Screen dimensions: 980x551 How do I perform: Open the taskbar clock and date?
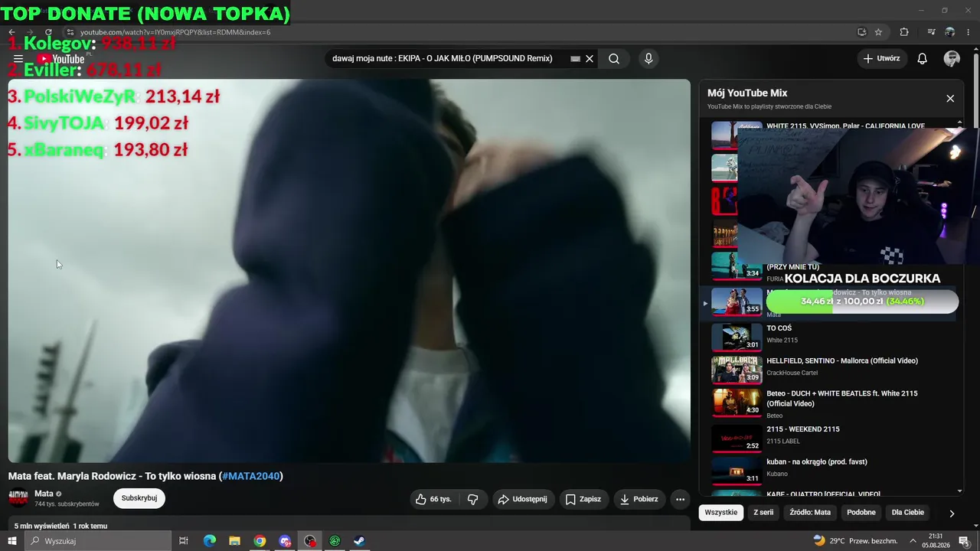click(x=936, y=541)
